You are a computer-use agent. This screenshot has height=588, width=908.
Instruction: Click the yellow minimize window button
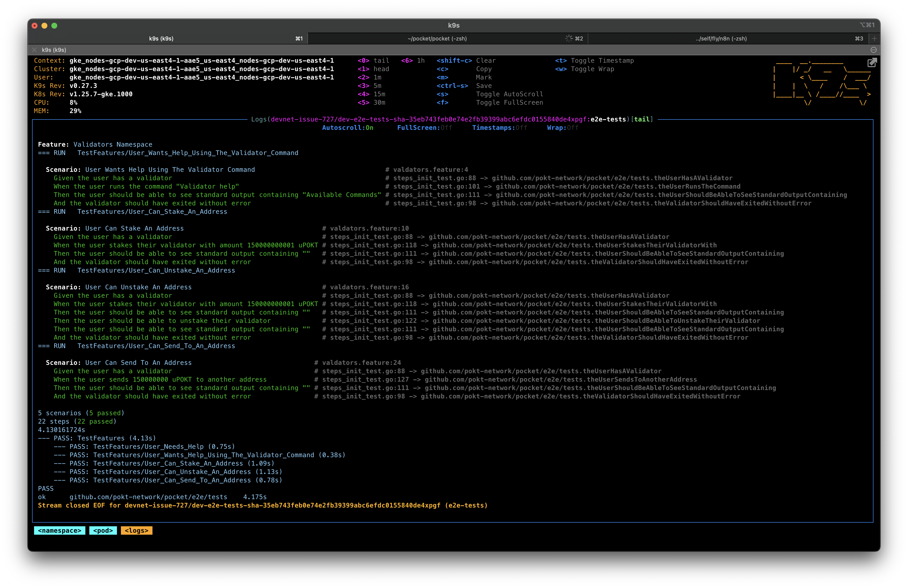[x=44, y=26]
